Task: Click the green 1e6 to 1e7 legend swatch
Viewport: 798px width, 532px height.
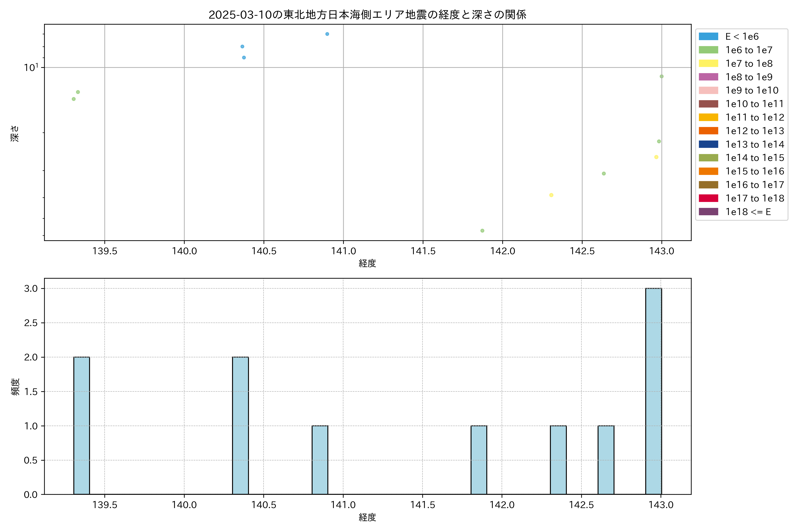Action: [x=708, y=50]
